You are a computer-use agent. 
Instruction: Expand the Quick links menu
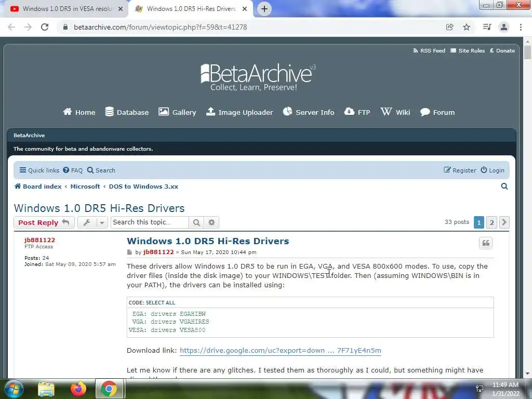coord(39,170)
